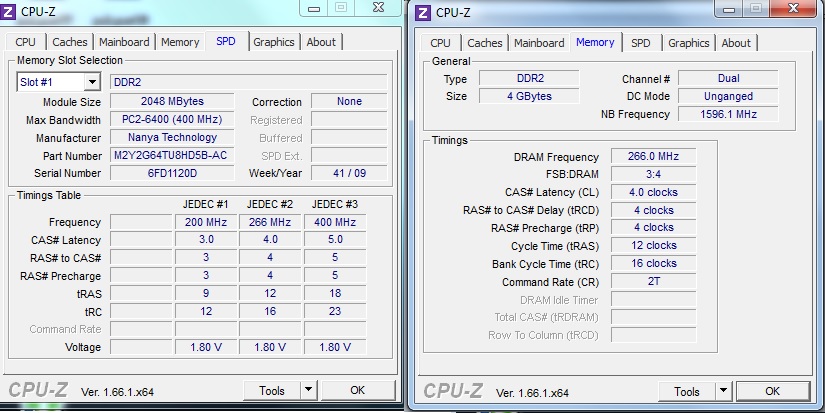825x413 pixels.
Task: Click the DRAM Frequency value 266.0 MHz
Action: (x=653, y=156)
